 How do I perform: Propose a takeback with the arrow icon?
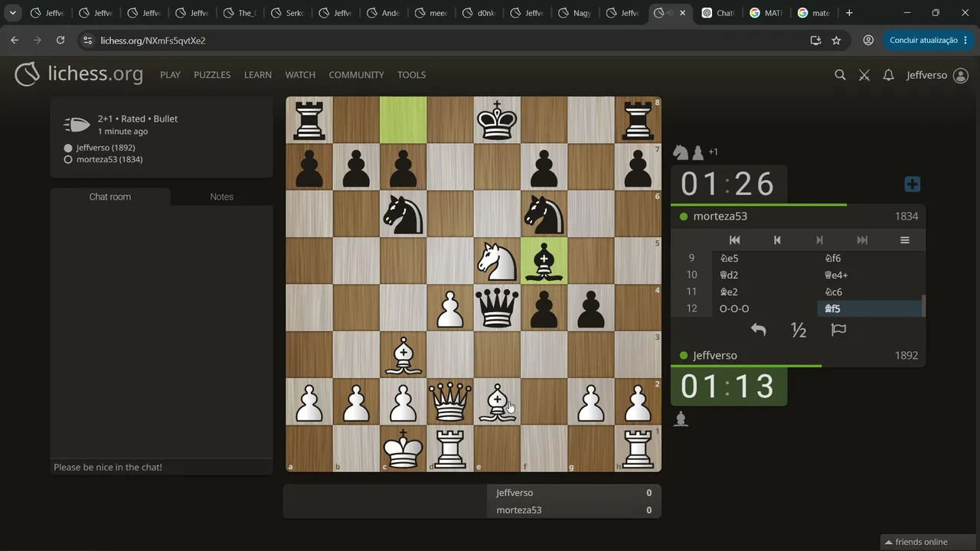click(758, 330)
